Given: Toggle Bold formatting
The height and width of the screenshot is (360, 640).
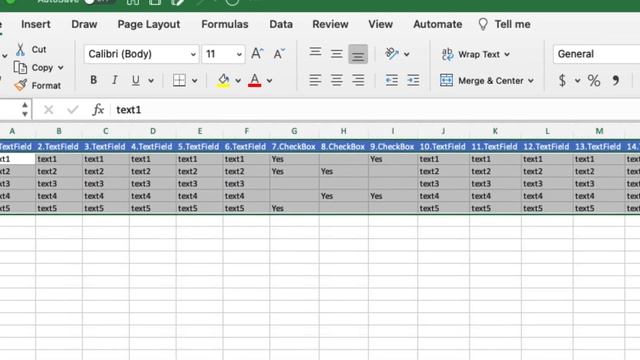Looking at the screenshot, I should pos(93,80).
